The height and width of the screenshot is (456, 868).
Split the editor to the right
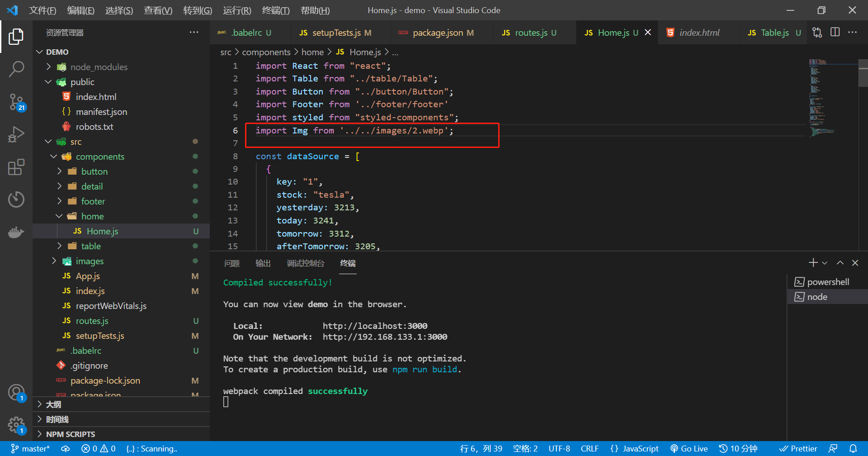click(x=835, y=33)
